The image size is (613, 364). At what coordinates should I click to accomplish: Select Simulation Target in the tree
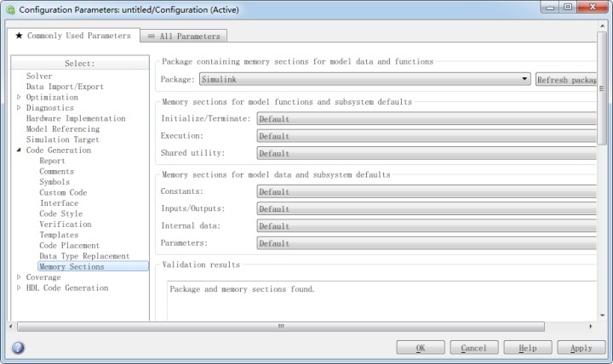62,139
